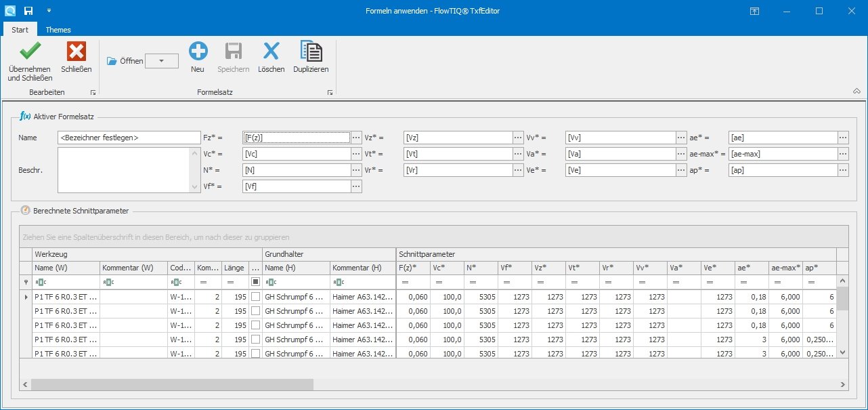Click the red Schließen X icon
The height and width of the screenshot is (410, 868).
tap(77, 52)
